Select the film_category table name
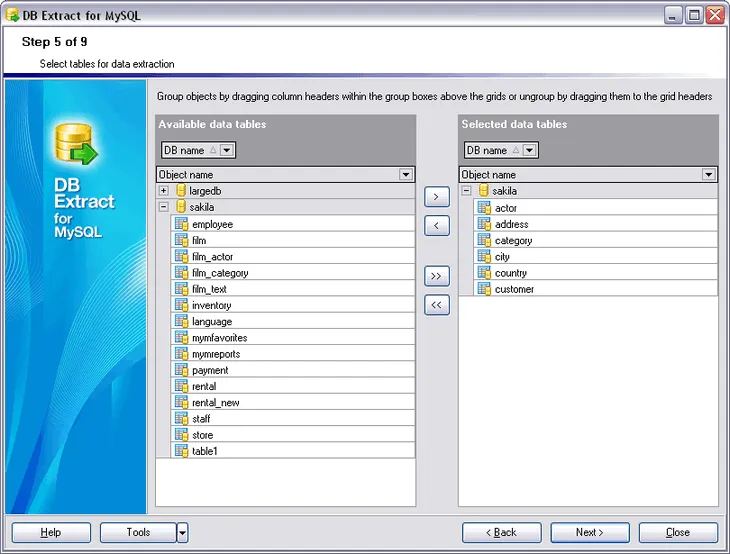 220,273
